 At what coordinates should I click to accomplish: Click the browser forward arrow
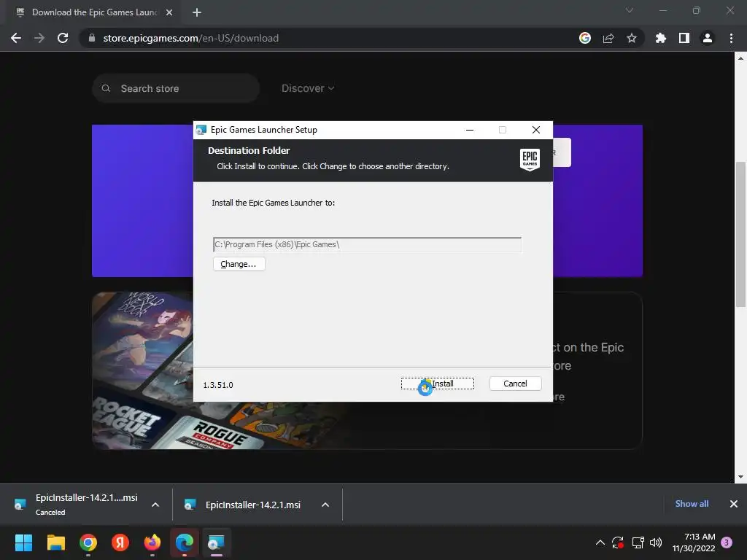click(39, 38)
